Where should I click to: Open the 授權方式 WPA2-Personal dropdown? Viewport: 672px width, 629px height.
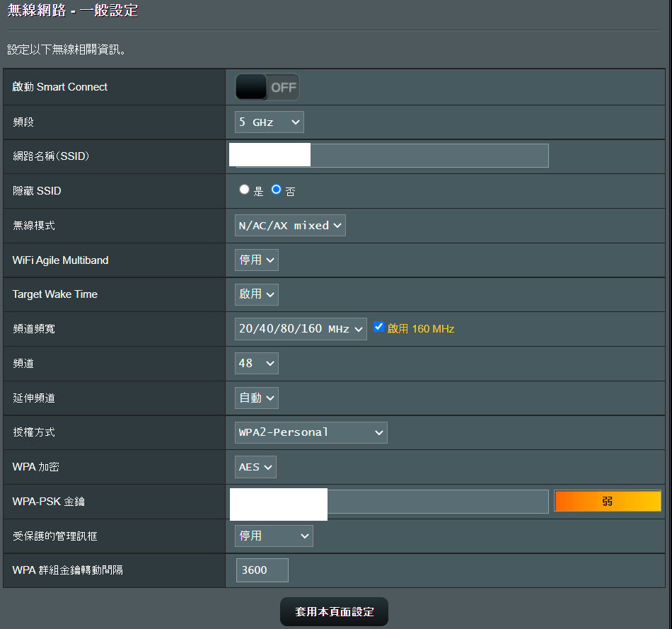point(311,432)
